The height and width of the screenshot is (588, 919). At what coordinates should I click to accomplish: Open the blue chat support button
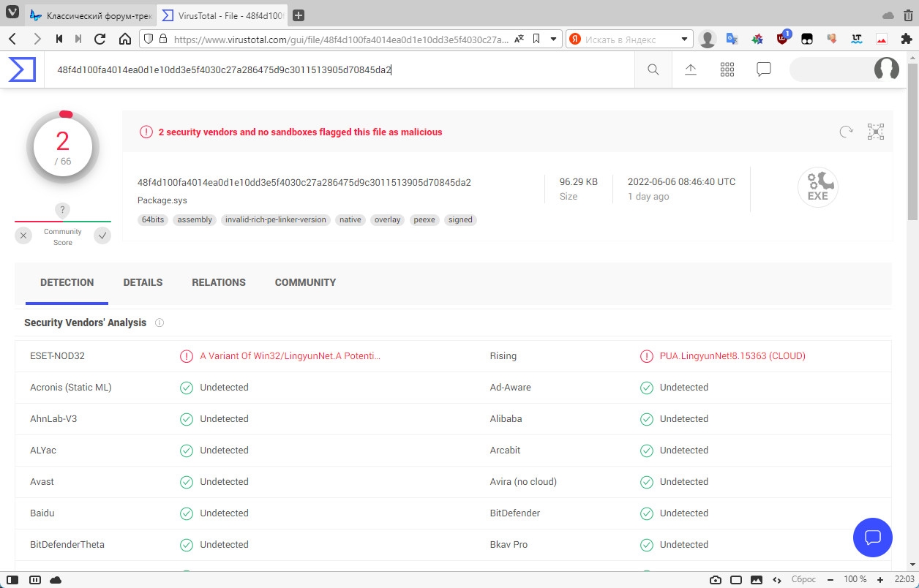pyautogui.click(x=873, y=538)
